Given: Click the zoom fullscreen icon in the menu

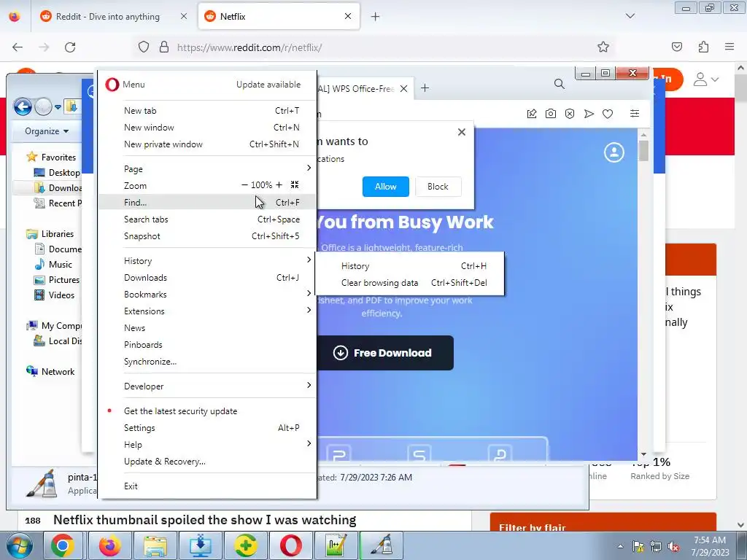Looking at the screenshot, I should pos(295,184).
